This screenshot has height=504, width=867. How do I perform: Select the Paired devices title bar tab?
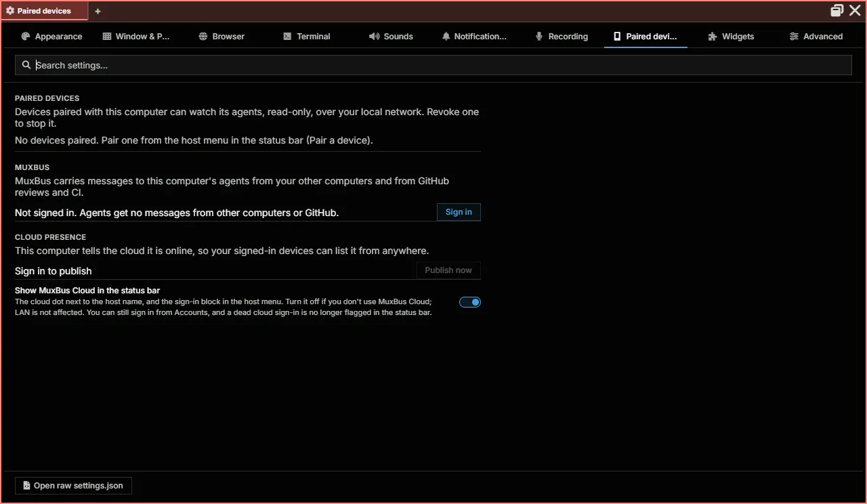tap(45, 11)
